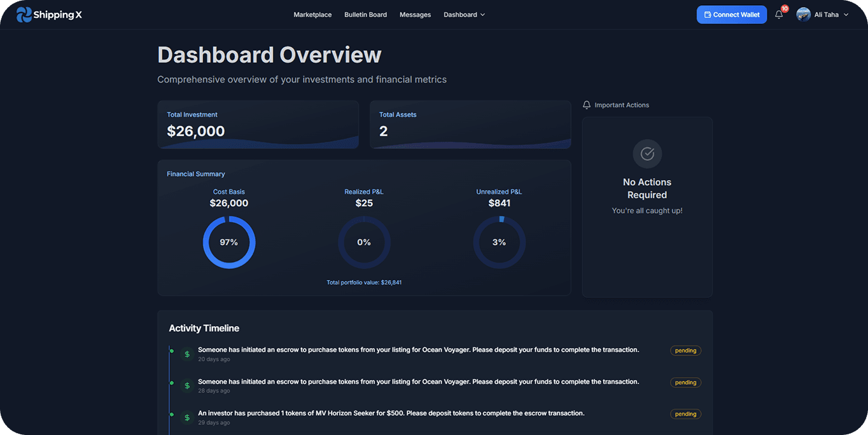Open Messages from the top nav
The image size is (868, 435).
click(415, 15)
